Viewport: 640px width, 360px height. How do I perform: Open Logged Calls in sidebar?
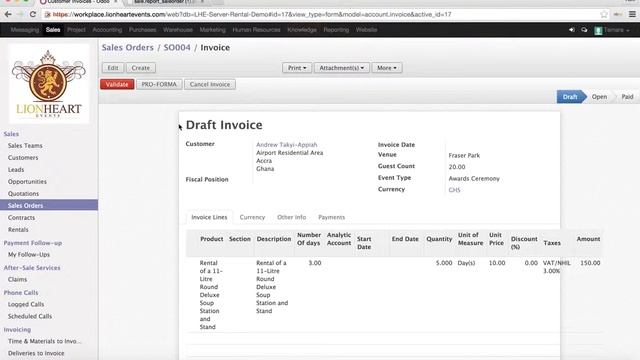[x=26, y=304]
